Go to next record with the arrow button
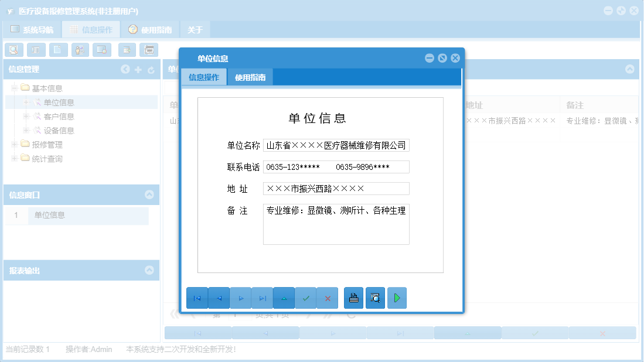Viewport: 644px width, 362px height. 240,298
